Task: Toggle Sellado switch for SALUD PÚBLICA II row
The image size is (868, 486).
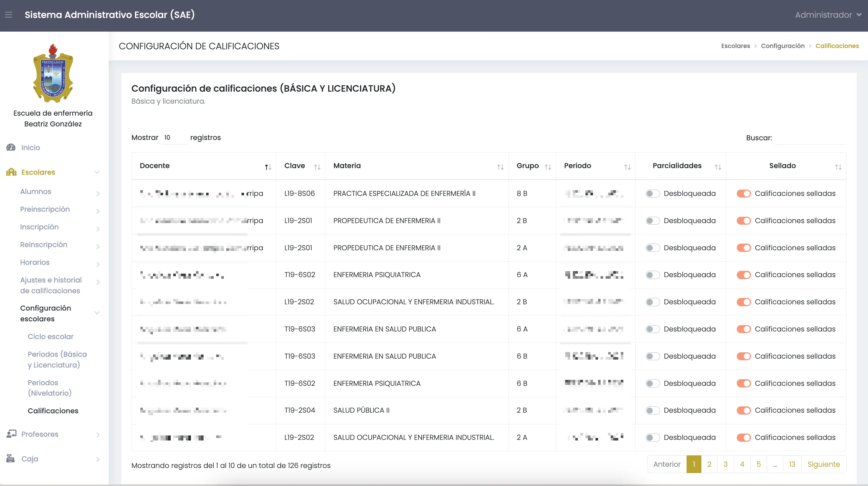Action: [x=744, y=410]
